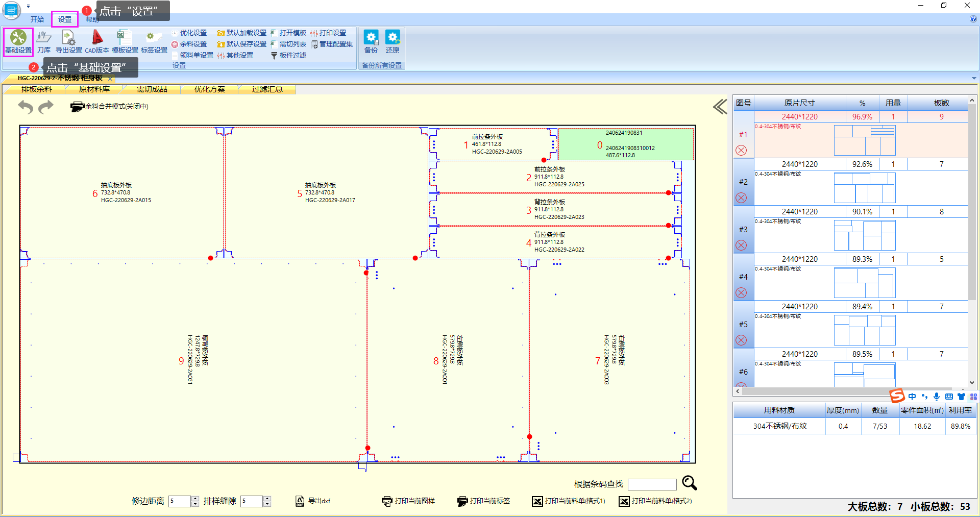The width and height of the screenshot is (980, 517).
Task: Click the horizontal scrollbar left arrow in layout list
Action: coord(738,391)
